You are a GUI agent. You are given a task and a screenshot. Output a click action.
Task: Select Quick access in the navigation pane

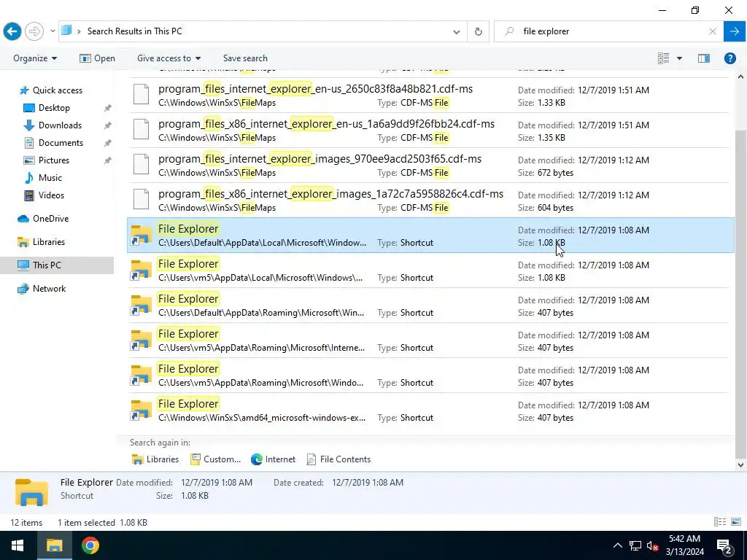[x=57, y=90]
